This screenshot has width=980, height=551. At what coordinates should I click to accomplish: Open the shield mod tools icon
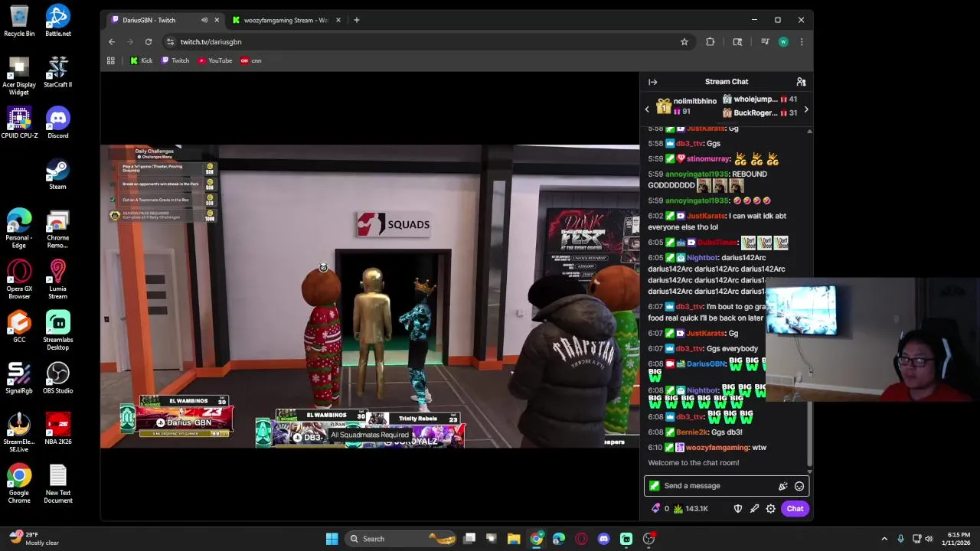pyautogui.click(x=738, y=509)
